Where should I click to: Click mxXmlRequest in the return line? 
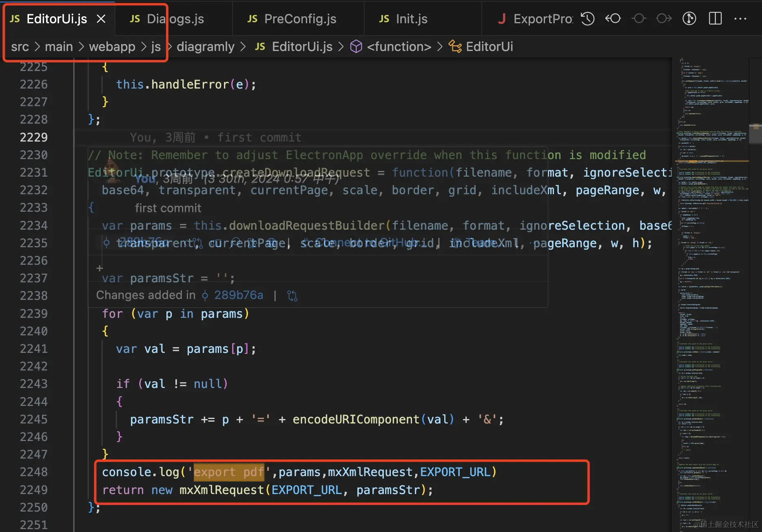point(222,490)
